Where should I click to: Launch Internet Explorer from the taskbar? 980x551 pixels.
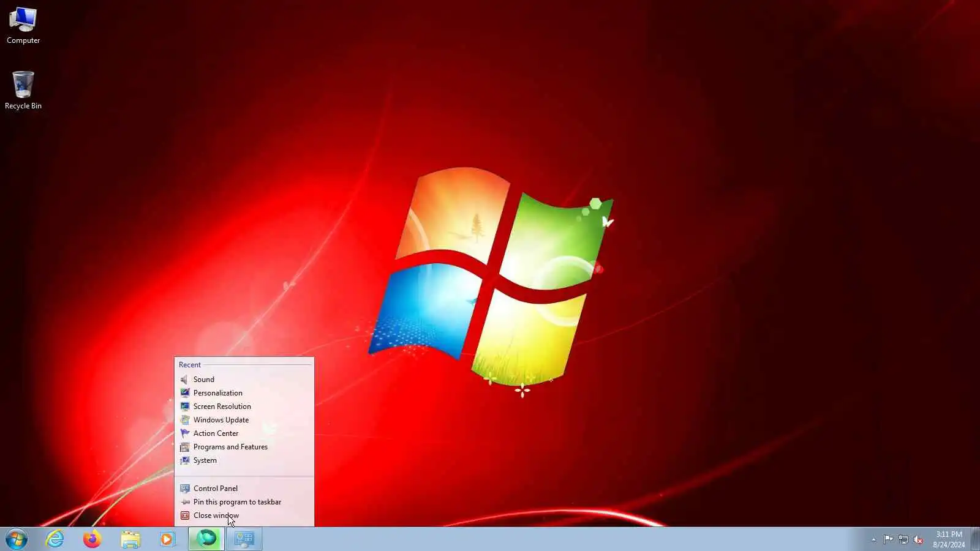pos(55,539)
